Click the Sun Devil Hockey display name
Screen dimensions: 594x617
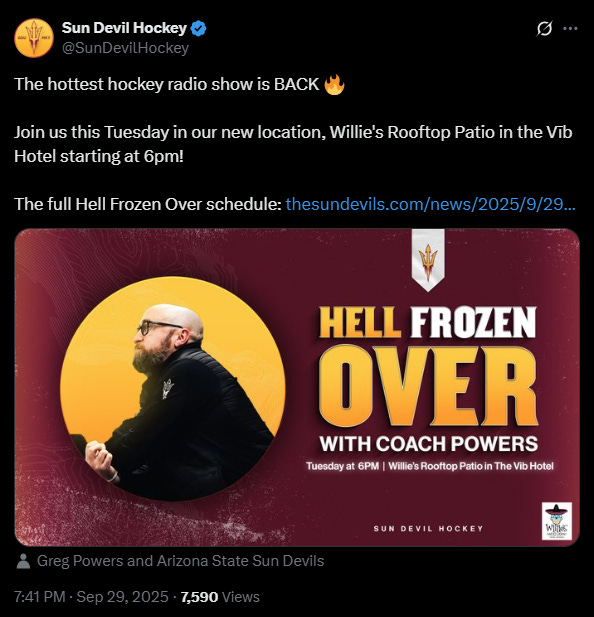click(124, 28)
